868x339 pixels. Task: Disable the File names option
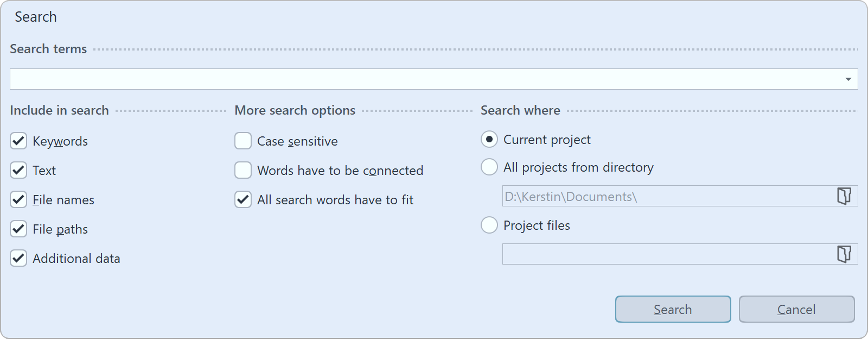[18, 199]
